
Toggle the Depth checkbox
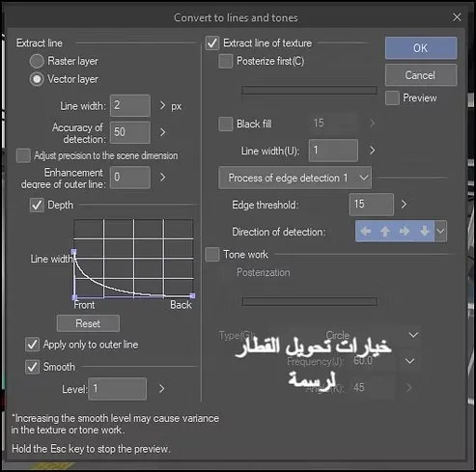[x=37, y=205]
